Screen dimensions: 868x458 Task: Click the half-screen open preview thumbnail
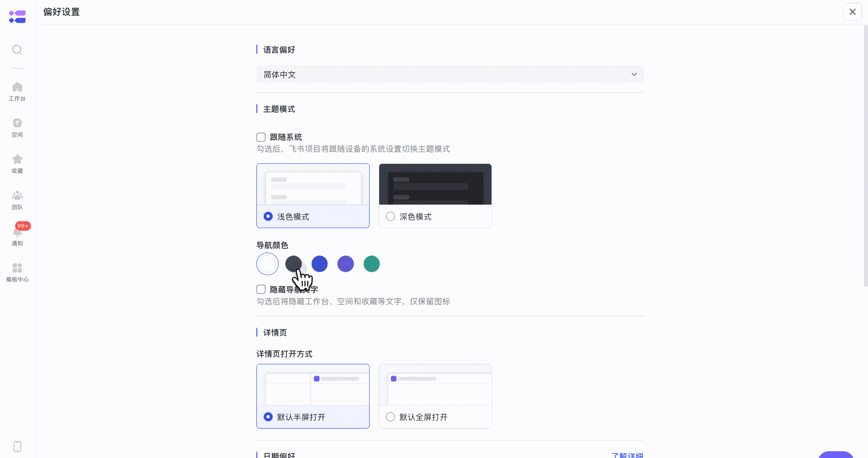(x=313, y=385)
